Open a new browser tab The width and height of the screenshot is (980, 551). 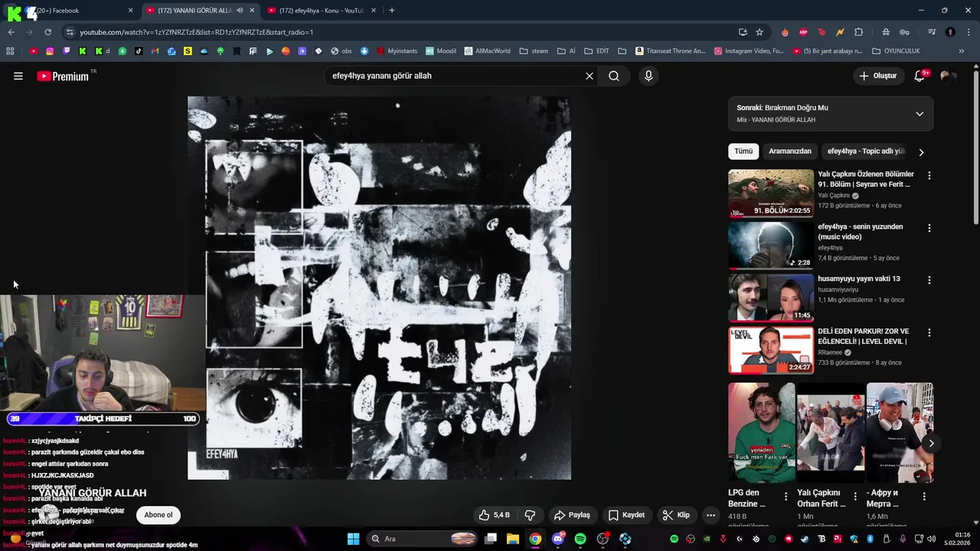tap(392, 11)
